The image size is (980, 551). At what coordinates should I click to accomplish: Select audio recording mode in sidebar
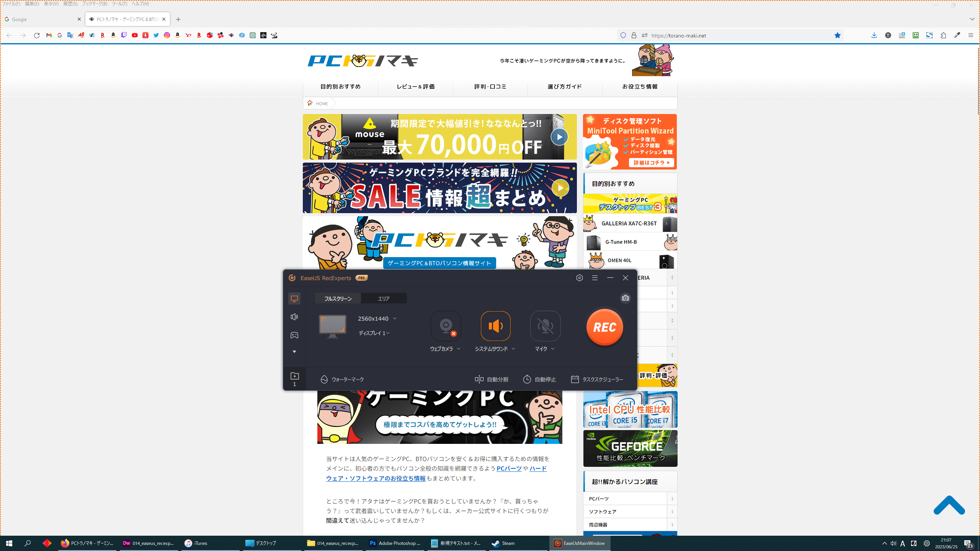pos(294,317)
